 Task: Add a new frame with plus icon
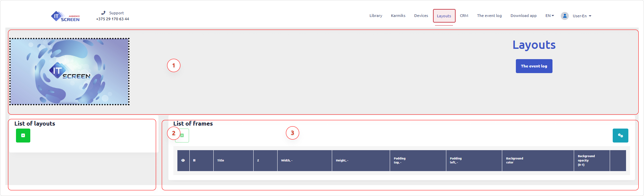(182, 136)
